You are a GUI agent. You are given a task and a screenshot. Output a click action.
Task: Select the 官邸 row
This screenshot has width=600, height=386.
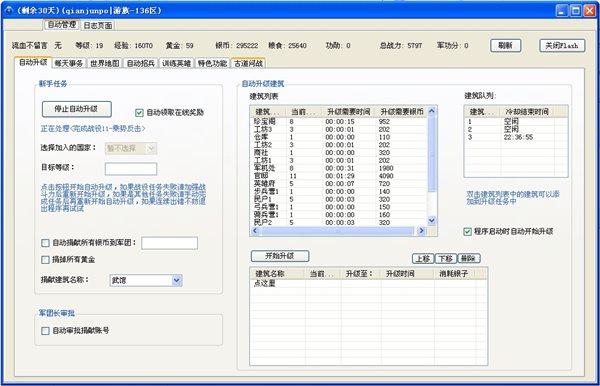point(339,176)
